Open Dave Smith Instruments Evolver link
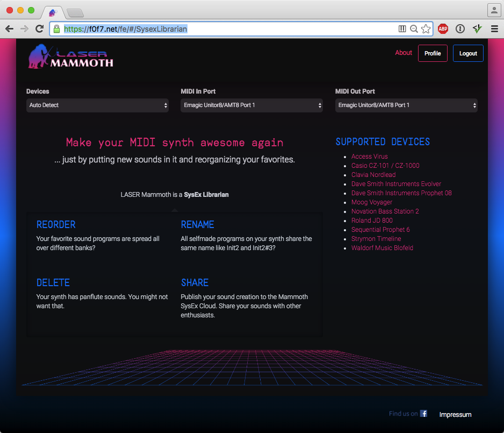 pos(396,183)
